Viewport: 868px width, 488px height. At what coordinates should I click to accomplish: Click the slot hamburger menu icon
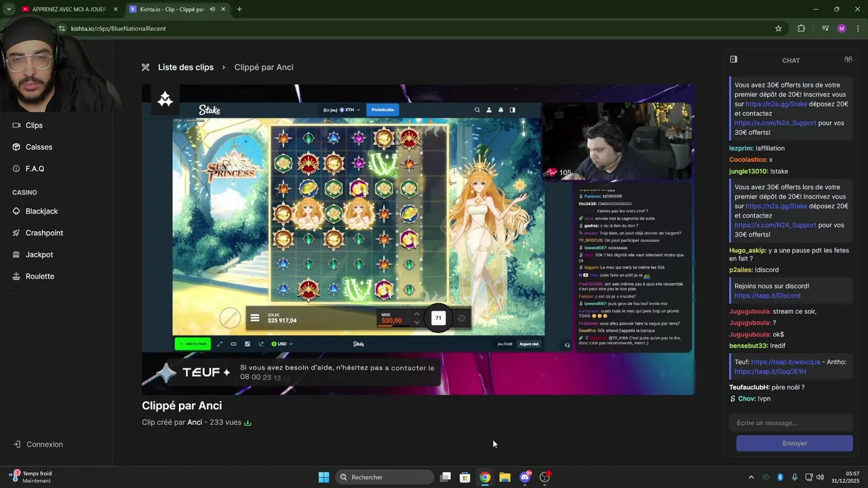tap(255, 318)
